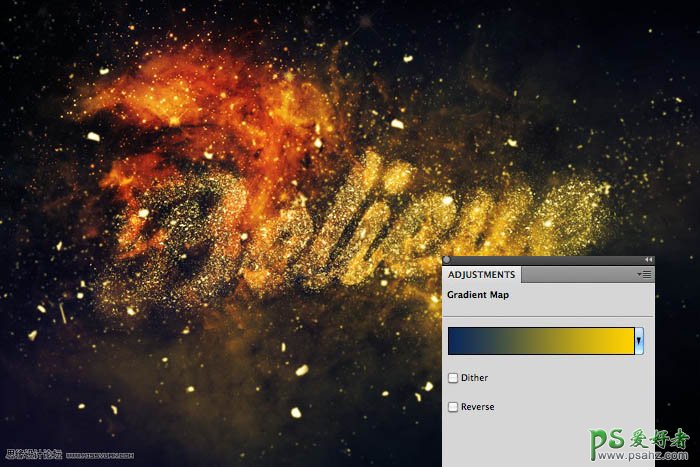Click the middle of the gradient preview bar
Image resolution: width=700 pixels, height=467 pixels.
(x=540, y=341)
